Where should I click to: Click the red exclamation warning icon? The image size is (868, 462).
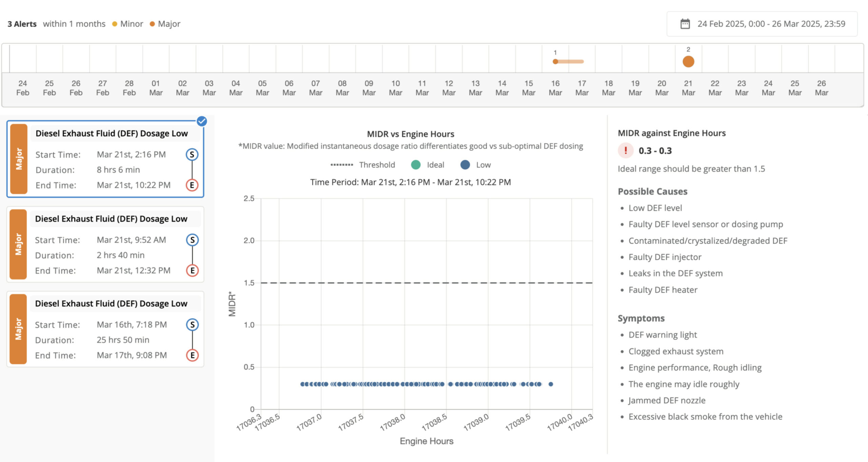click(x=626, y=150)
